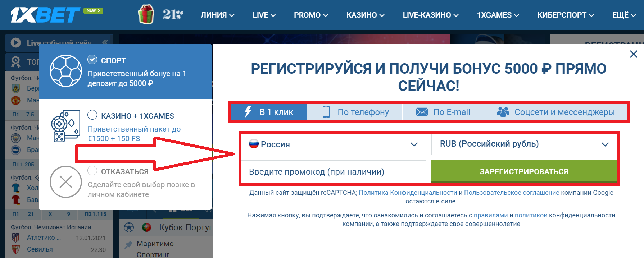Open the правилами link

click(491, 215)
